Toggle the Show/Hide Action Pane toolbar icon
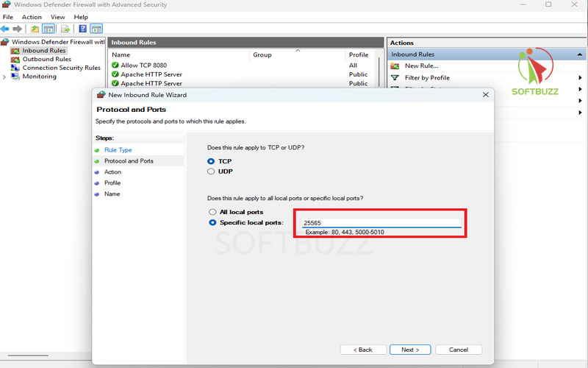This screenshot has width=588, height=368. [96, 29]
